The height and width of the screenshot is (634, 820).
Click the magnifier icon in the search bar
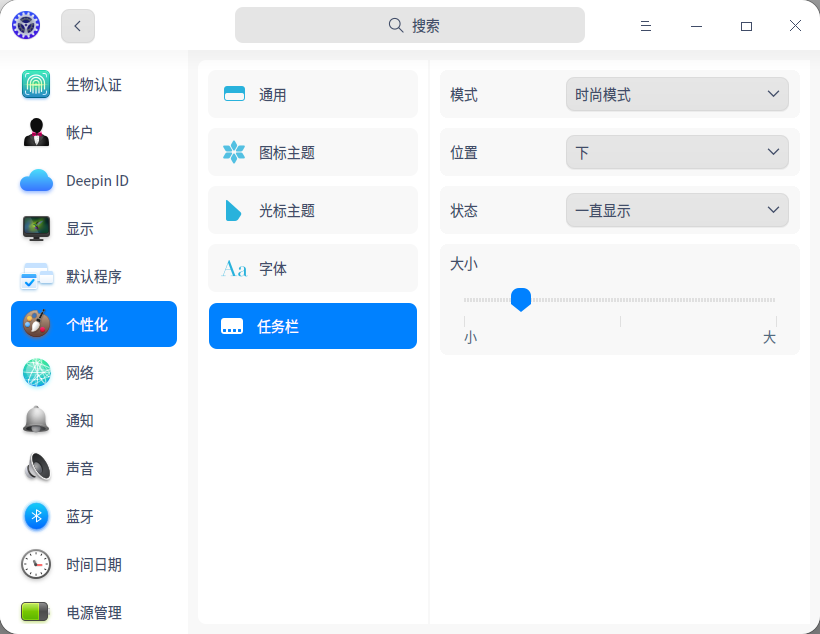click(396, 25)
